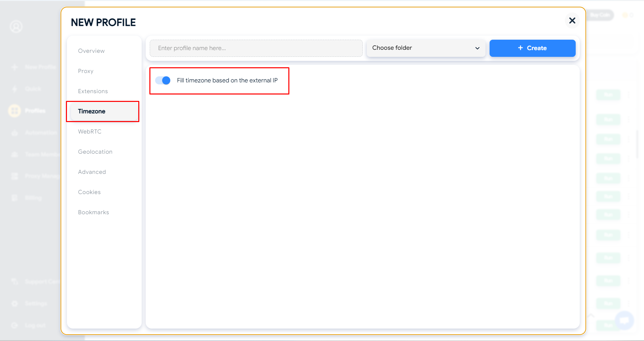The height and width of the screenshot is (341, 644).
Task: Switch to the Advanced tab
Action: (x=92, y=172)
